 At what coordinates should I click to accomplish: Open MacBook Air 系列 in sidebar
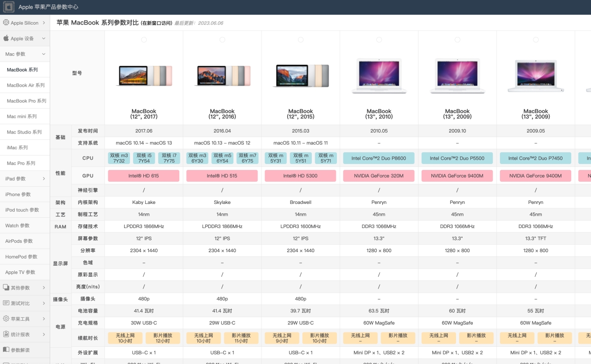click(25, 85)
